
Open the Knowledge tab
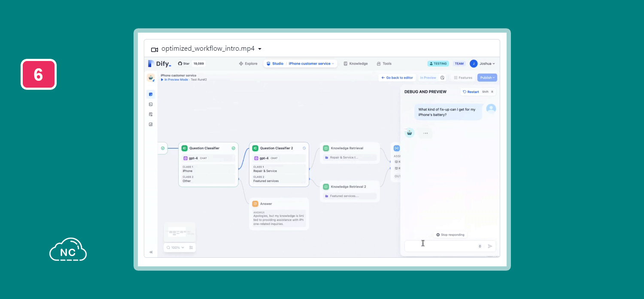point(355,64)
